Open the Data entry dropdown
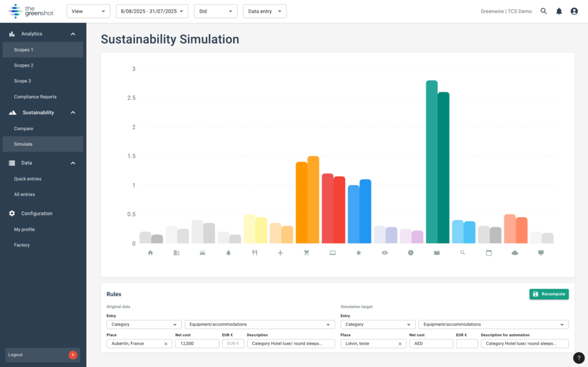This screenshot has height=367, width=588. coord(264,11)
